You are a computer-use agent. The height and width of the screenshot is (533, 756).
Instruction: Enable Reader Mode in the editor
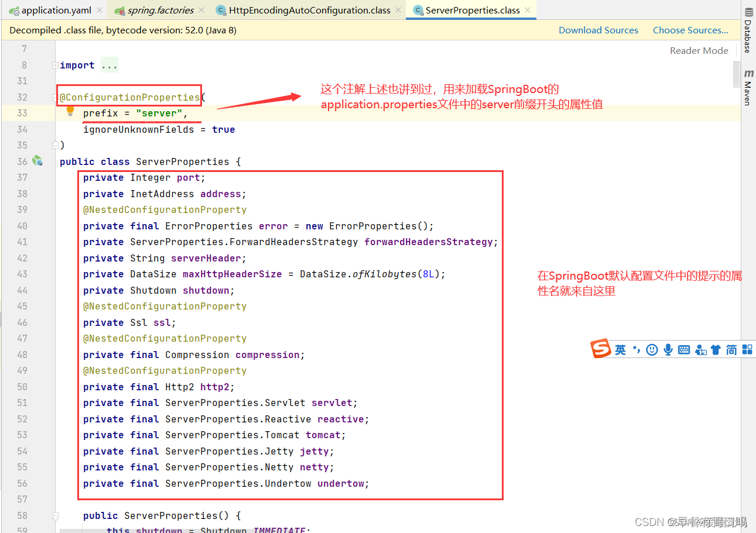pos(699,50)
